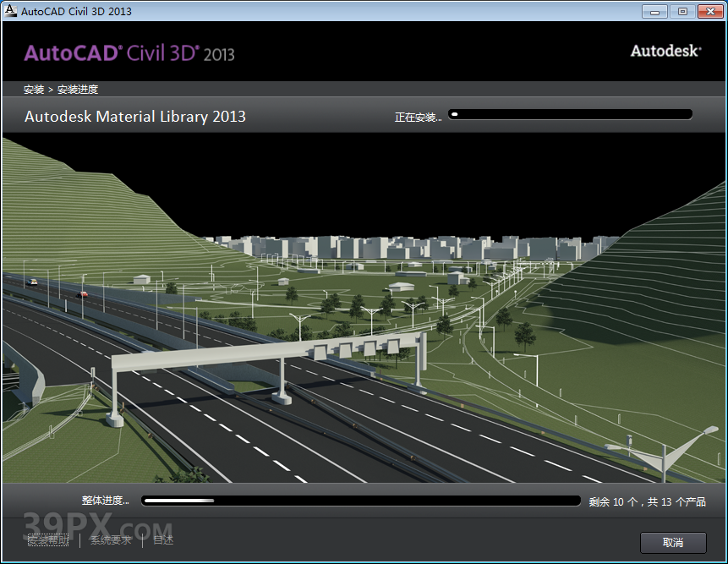Click the Autodesk brand logo
Image resolution: width=728 pixels, height=564 pixels.
665,51
